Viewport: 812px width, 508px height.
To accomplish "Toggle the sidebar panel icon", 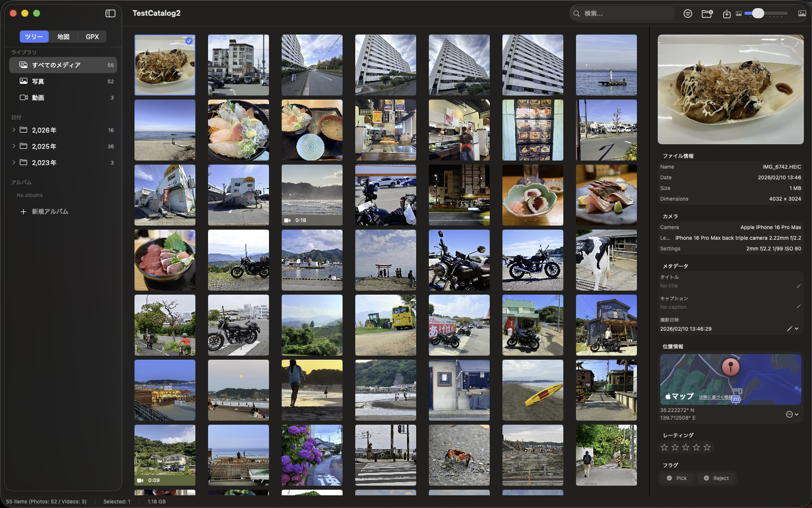I will [x=110, y=14].
